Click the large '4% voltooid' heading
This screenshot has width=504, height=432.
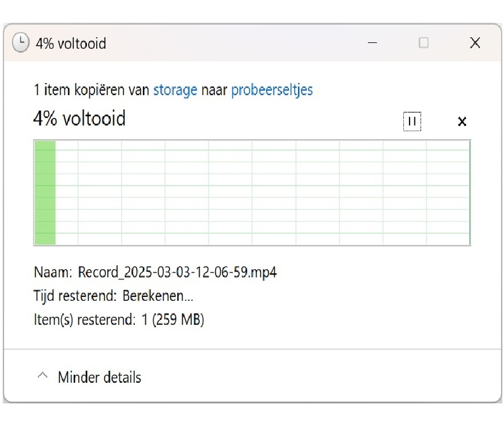pos(79,118)
